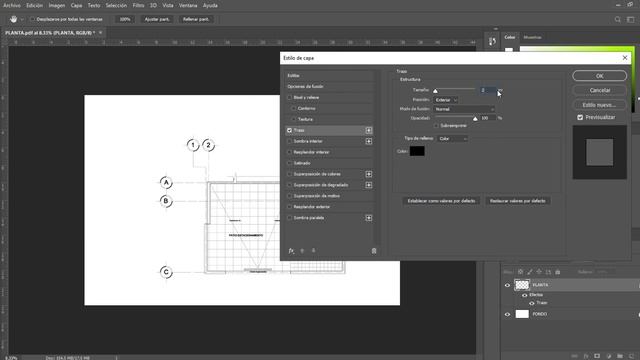Add a layer mask from the Layers panel footer
Viewport: 640px width, 360px height.
[597, 356]
